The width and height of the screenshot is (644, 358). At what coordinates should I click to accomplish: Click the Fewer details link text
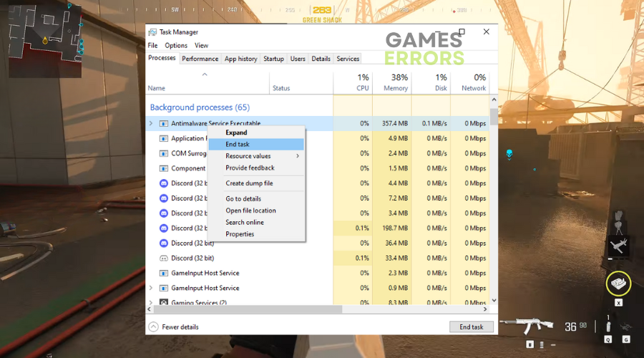pyautogui.click(x=180, y=327)
